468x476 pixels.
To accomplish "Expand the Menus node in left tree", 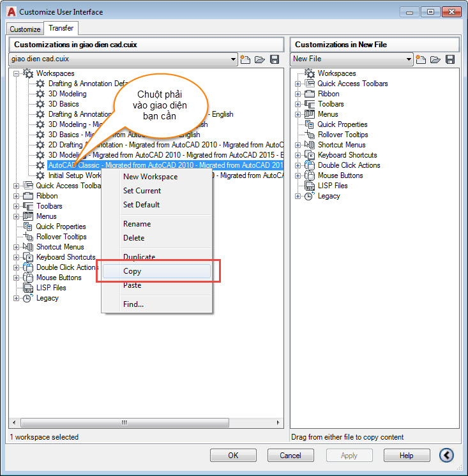I will pyautogui.click(x=17, y=216).
